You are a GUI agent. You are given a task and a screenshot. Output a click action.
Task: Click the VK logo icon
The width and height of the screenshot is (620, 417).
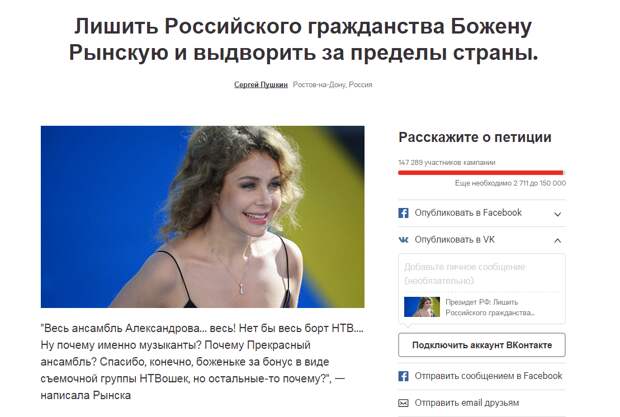(403, 240)
